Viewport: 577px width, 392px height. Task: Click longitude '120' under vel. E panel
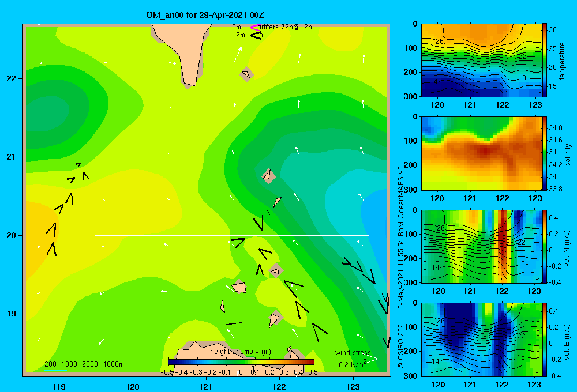pos(437,385)
